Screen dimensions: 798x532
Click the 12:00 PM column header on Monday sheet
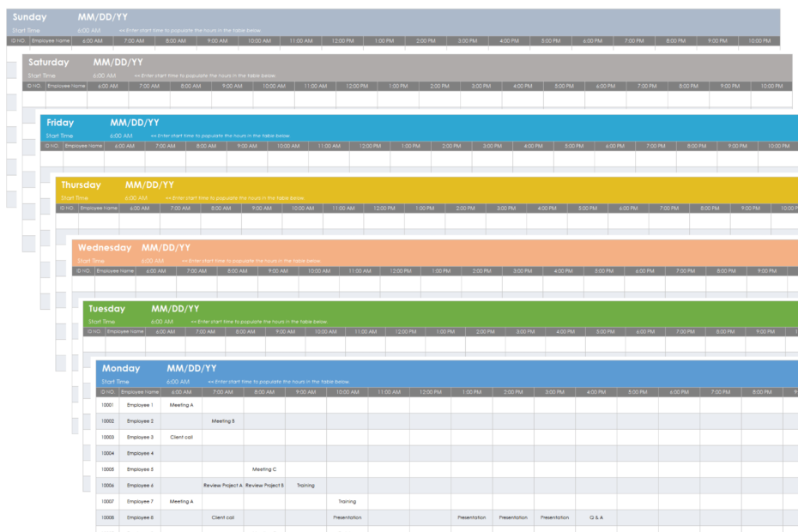(431, 392)
